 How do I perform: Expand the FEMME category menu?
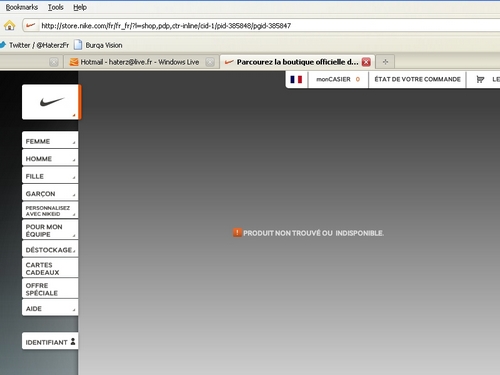50,140
